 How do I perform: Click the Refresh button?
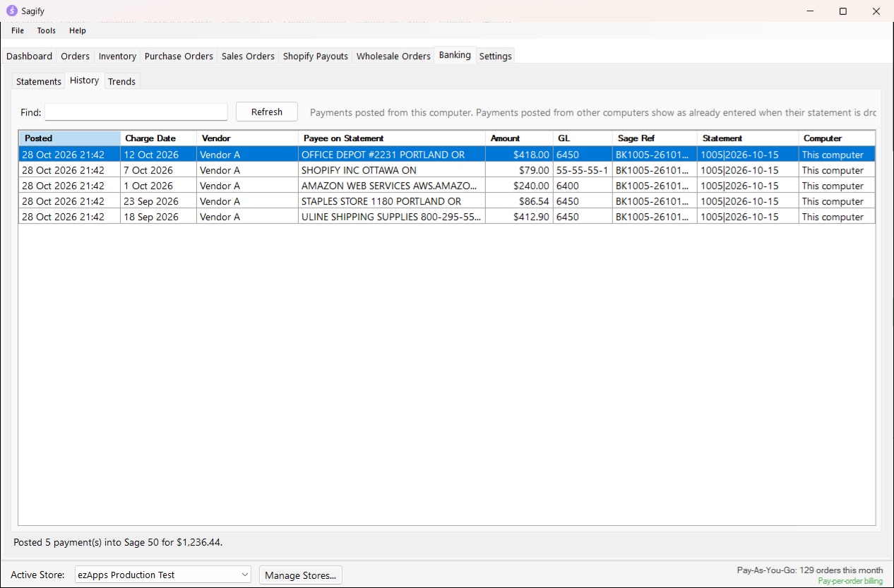[x=267, y=112]
